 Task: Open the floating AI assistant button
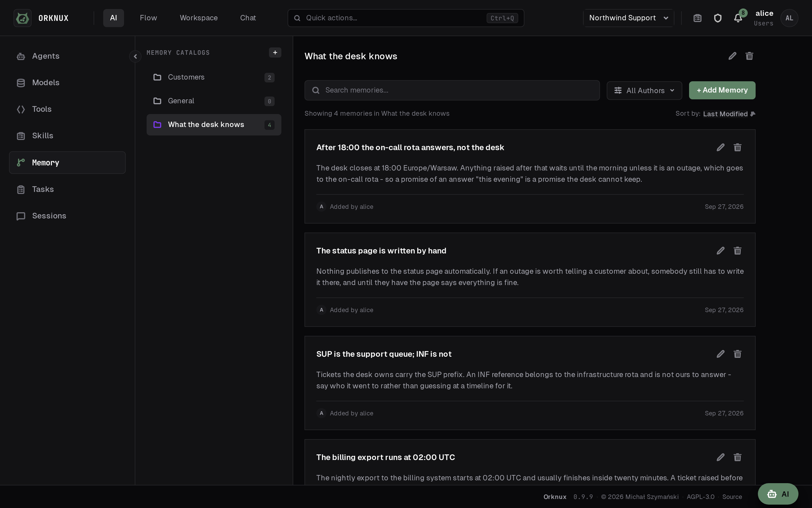tap(778, 494)
